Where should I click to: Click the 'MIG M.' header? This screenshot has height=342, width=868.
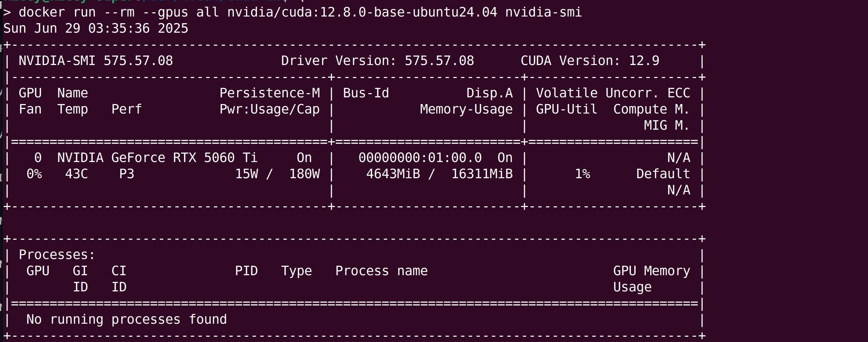click(x=667, y=125)
